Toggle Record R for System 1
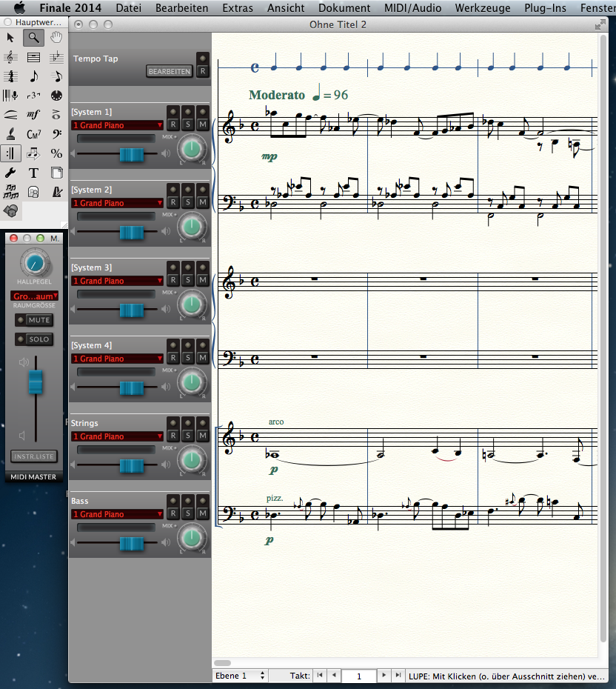616x689 pixels. pyautogui.click(x=173, y=124)
